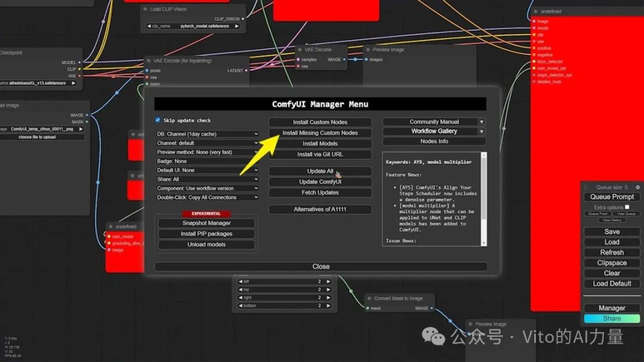The width and height of the screenshot is (644, 362).
Task: Increase the bottom padding value
Action: coord(329,306)
